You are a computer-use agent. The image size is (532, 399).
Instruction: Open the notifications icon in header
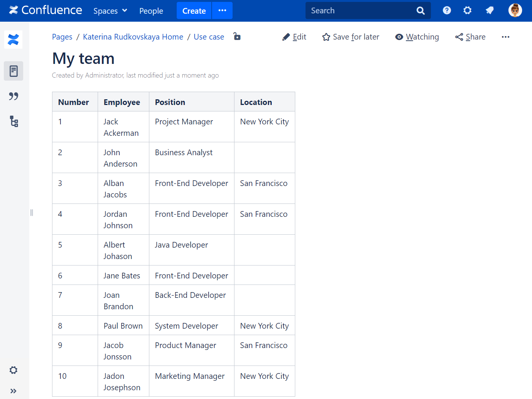(x=490, y=11)
